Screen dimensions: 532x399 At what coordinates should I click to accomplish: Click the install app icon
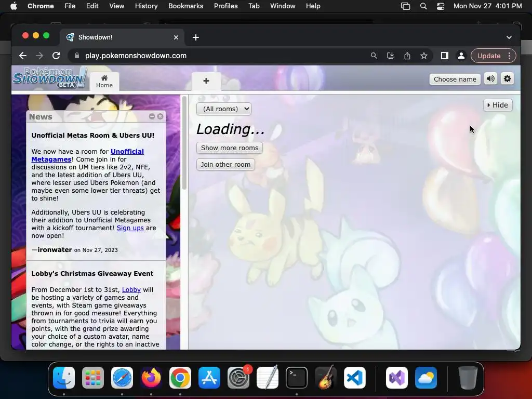[391, 56]
